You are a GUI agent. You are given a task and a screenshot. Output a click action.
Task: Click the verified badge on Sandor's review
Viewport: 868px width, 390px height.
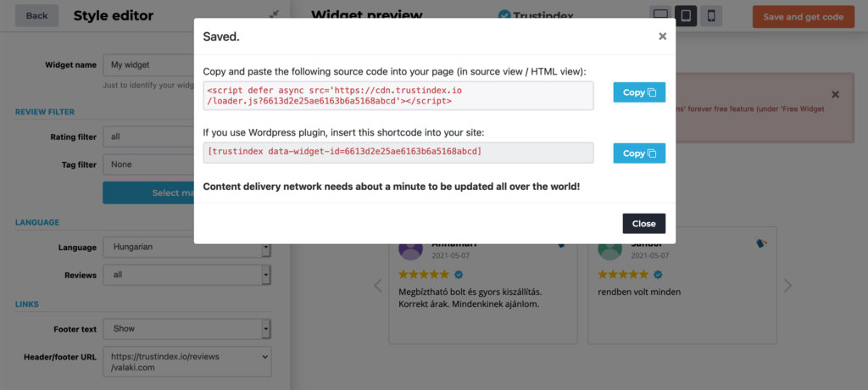point(658,275)
